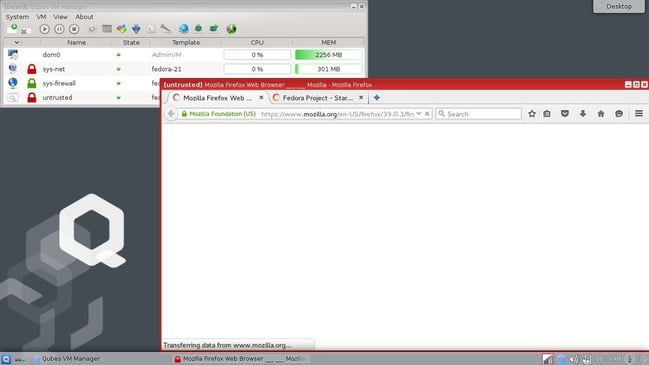Select the sys-net VM name
The width and height of the screenshot is (649, 365).
pos(54,69)
